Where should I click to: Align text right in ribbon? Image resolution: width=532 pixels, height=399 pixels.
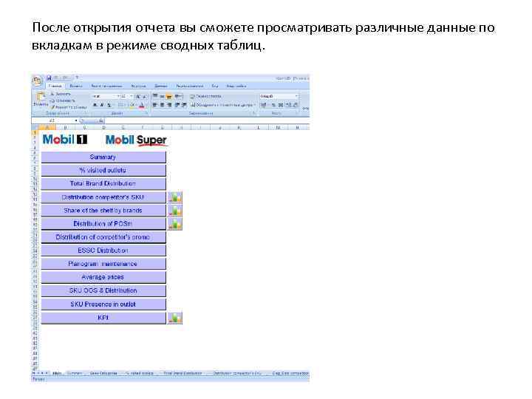(x=169, y=105)
